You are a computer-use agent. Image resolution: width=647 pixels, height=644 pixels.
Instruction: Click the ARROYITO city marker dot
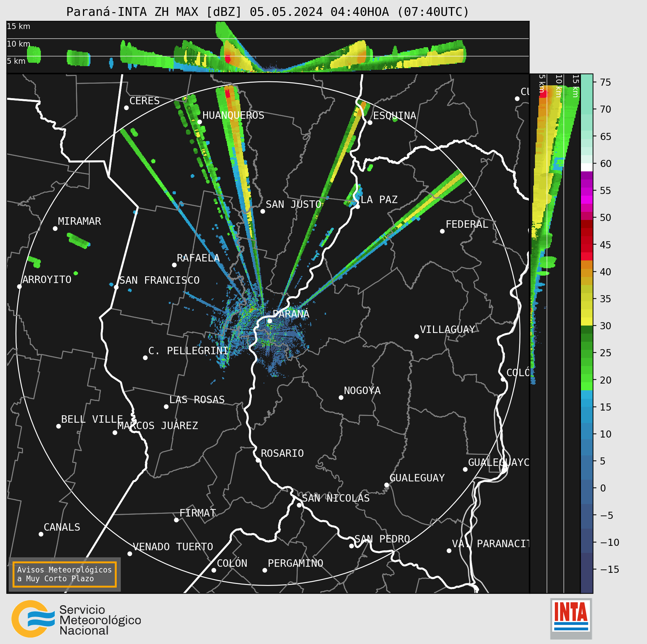click(19, 286)
